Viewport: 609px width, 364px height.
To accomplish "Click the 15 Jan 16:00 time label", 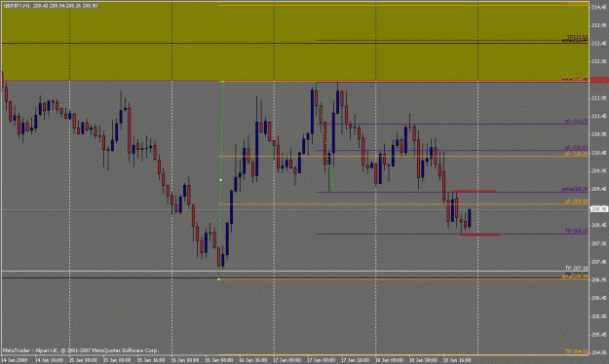I will pyautogui.click(x=151, y=360).
